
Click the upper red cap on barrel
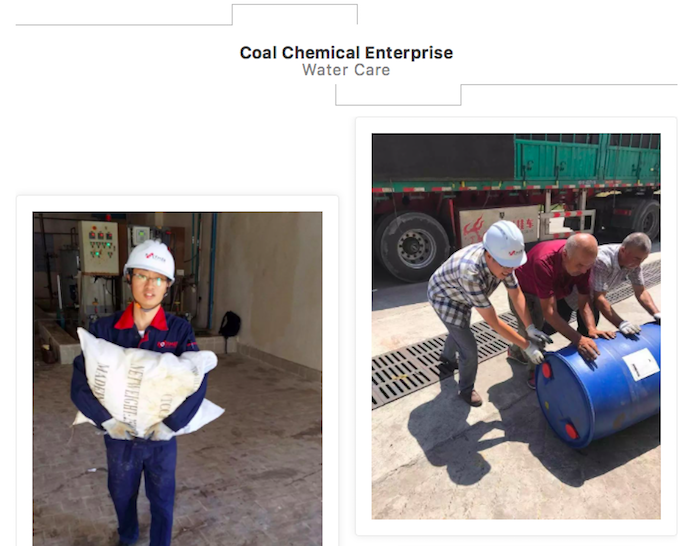point(546,370)
